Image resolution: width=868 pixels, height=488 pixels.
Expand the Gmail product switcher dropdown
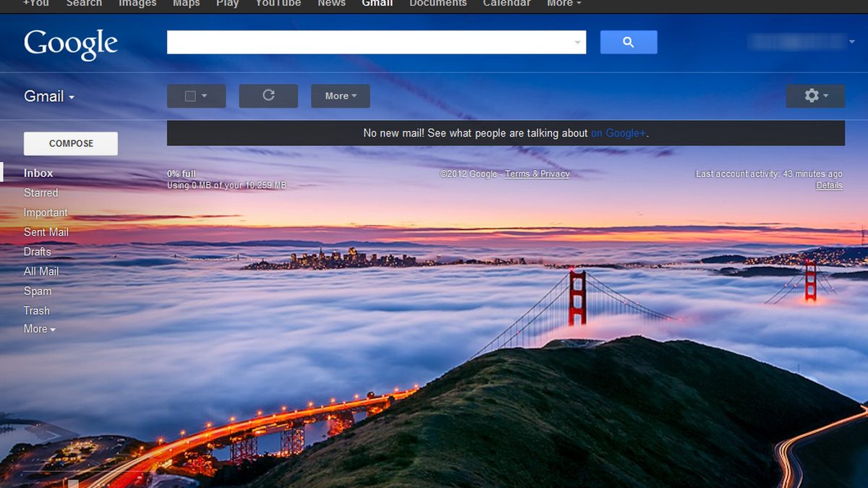tap(49, 96)
